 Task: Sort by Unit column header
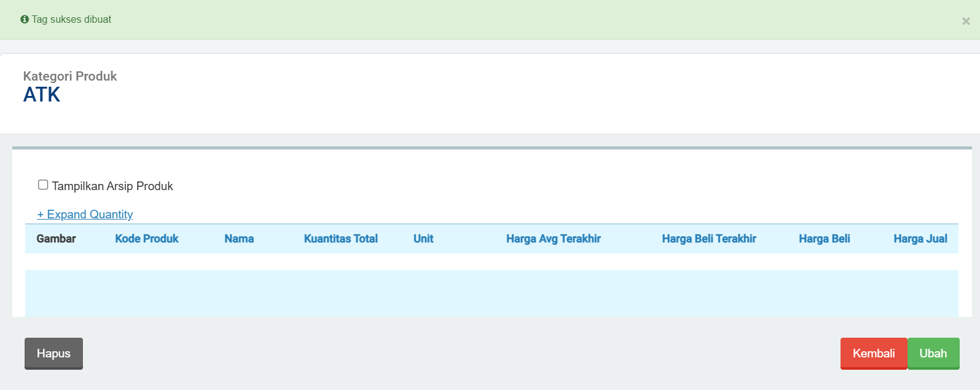[x=423, y=239]
